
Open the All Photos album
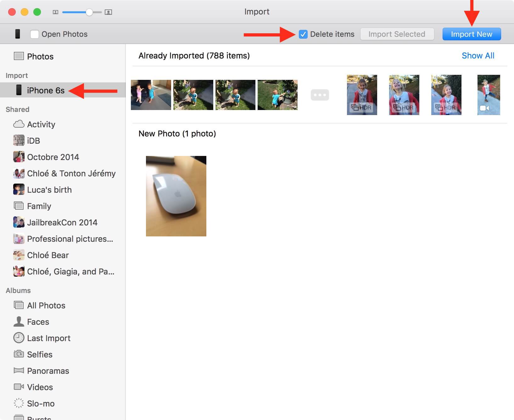tap(63, 305)
